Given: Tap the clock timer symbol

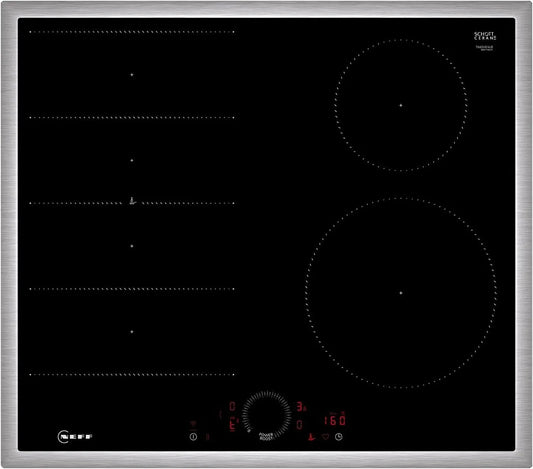Looking at the screenshot, I should [339, 437].
